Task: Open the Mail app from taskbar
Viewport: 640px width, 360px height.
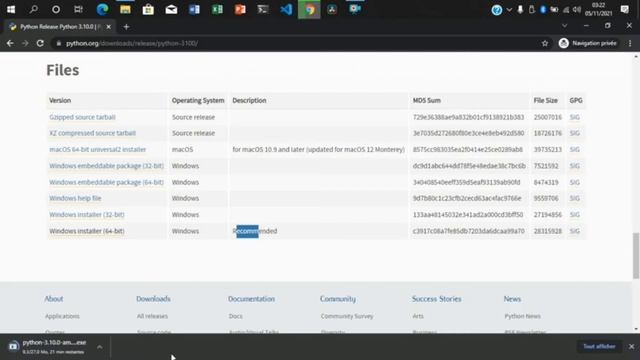Action: click(x=171, y=9)
